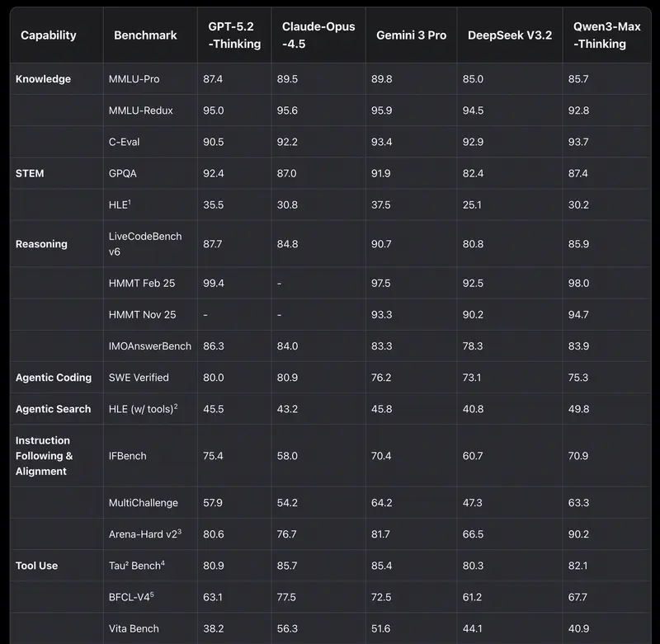The image size is (660, 644).
Task: Click the MMLU-Pro benchmark name
Action: click(x=134, y=79)
